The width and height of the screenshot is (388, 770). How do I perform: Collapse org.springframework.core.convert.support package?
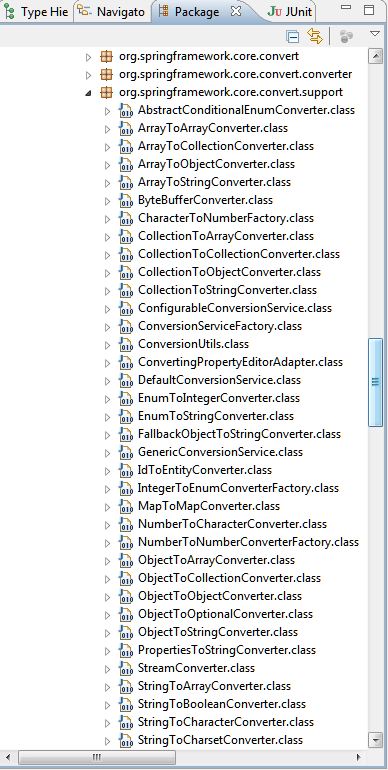pyautogui.click(x=88, y=92)
